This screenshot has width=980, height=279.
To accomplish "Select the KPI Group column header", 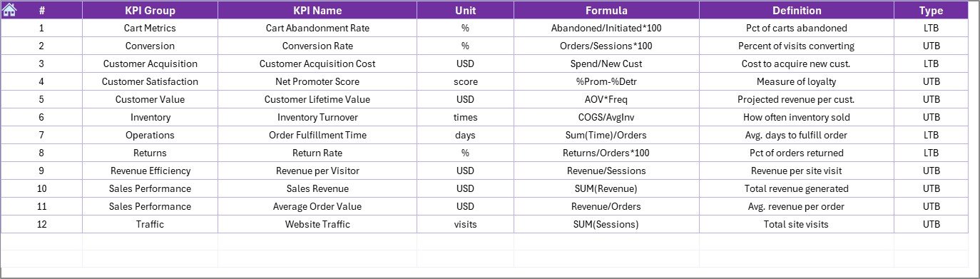I will coord(150,11).
